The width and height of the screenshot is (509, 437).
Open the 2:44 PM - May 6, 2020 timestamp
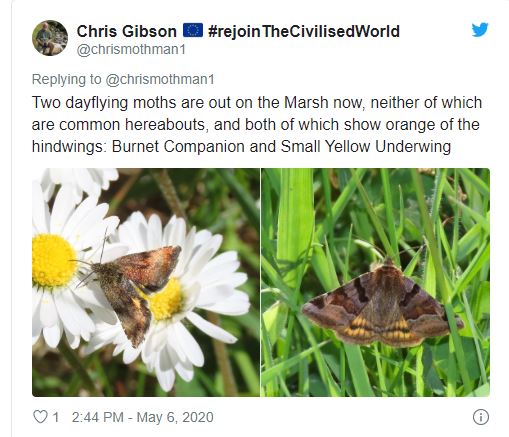[142, 417]
